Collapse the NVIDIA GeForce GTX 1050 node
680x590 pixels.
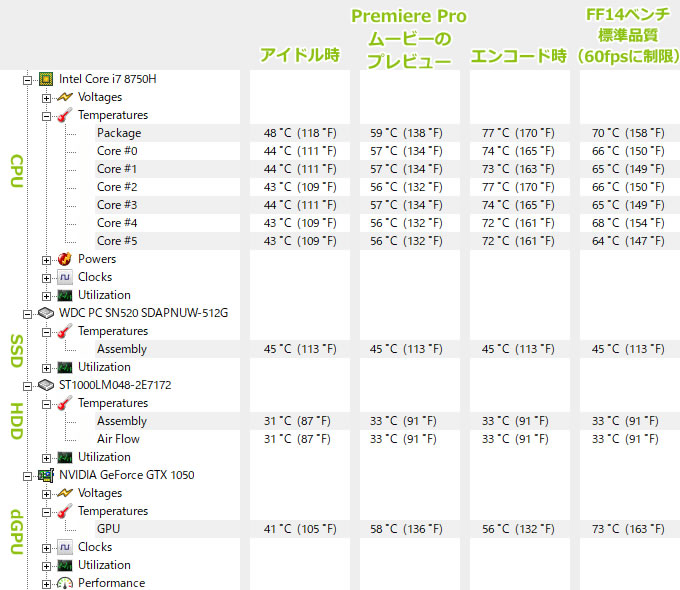click(27, 476)
